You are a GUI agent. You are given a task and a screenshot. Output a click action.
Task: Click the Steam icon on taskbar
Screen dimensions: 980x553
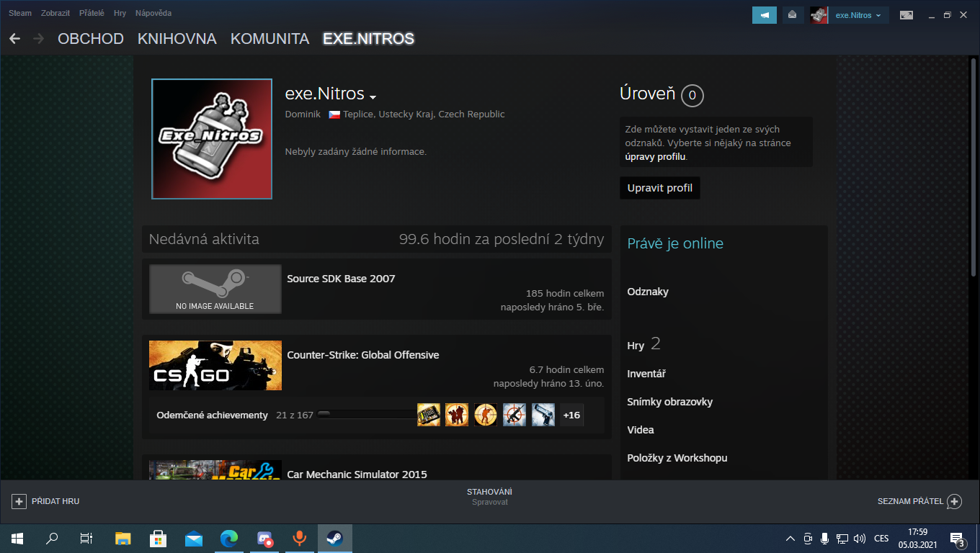pyautogui.click(x=334, y=539)
